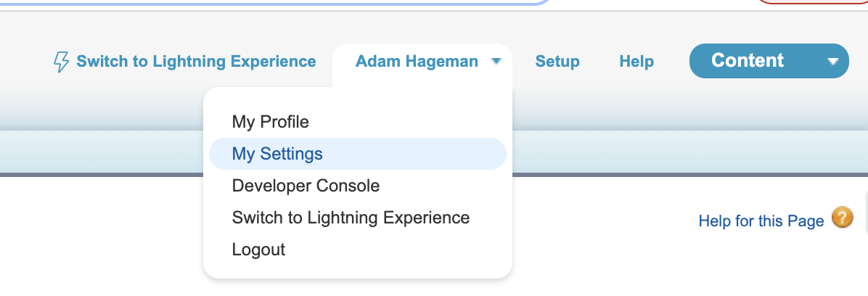Click the arrow beside Adam Hageman

click(496, 62)
